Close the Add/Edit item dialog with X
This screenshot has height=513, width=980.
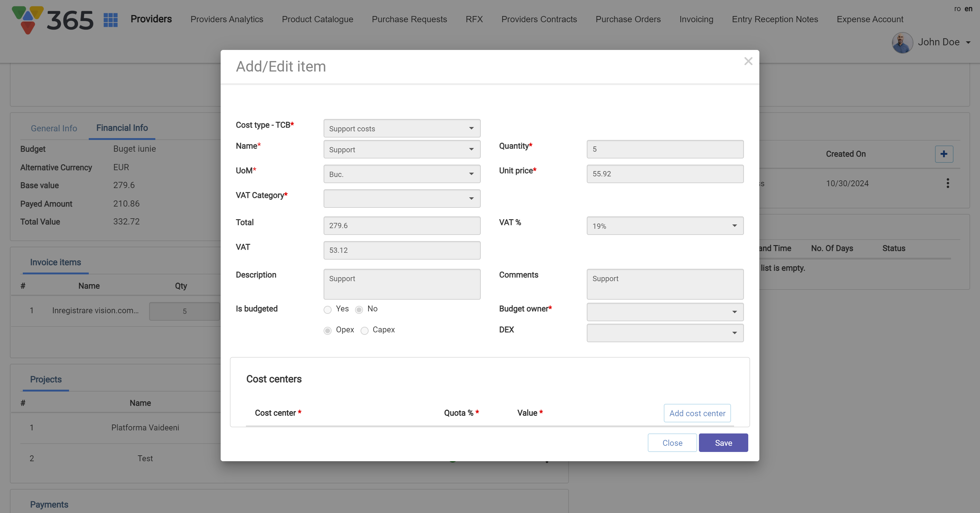tap(748, 61)
